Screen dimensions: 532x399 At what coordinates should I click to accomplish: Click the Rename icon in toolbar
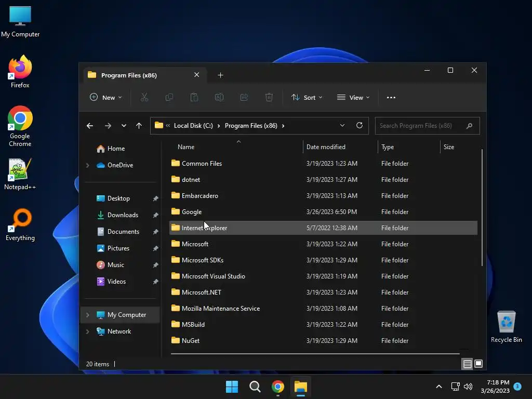tap(219, 97)
